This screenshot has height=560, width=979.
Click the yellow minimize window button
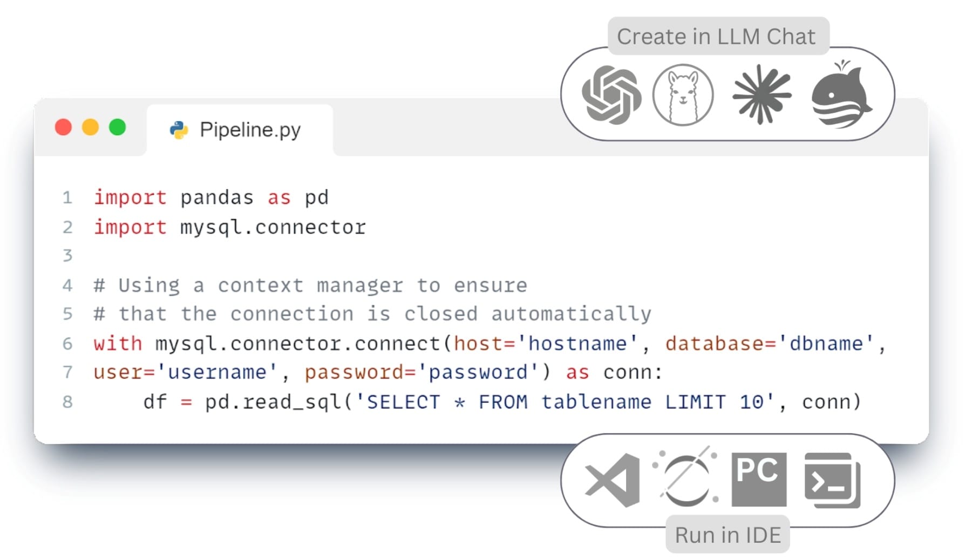(91, 127)
